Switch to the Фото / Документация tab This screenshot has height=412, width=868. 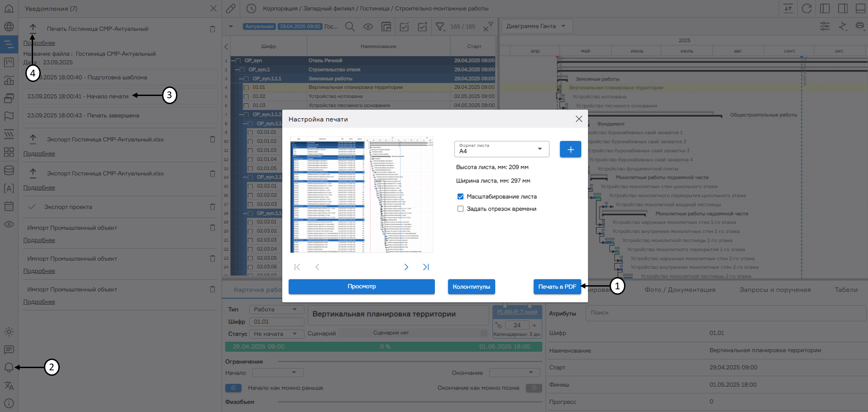tap(680, 290)
